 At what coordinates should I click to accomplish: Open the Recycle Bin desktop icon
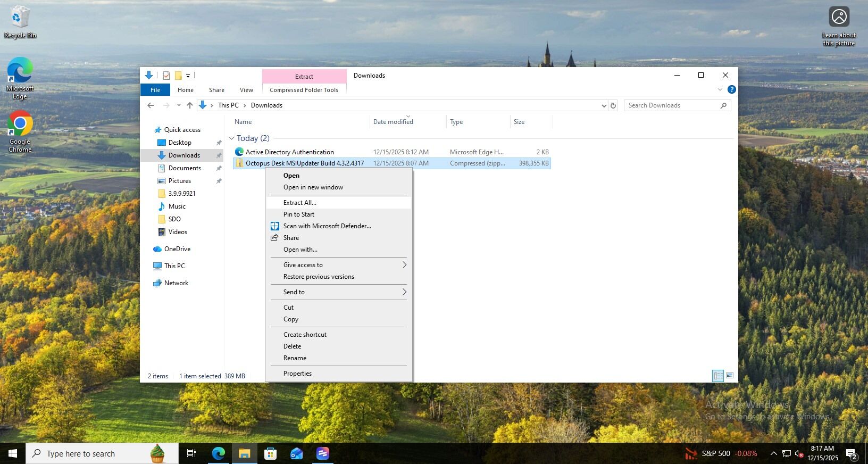tap(20, 21)
